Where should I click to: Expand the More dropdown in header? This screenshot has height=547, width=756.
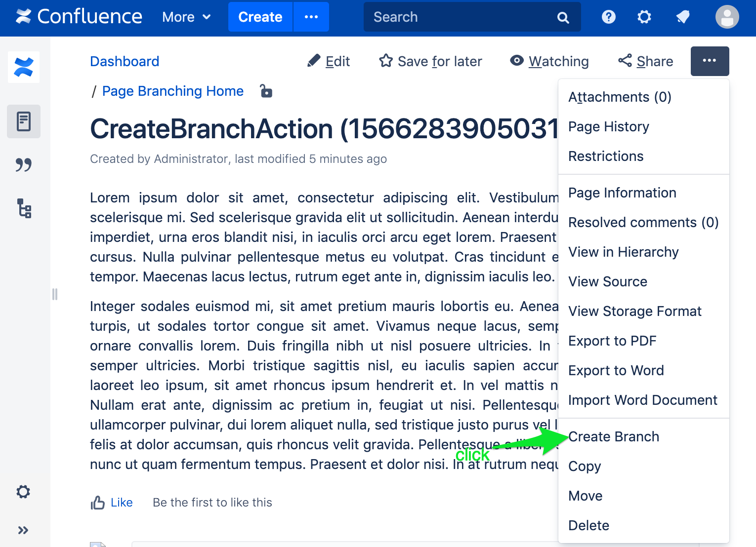[x=187, y=17]
